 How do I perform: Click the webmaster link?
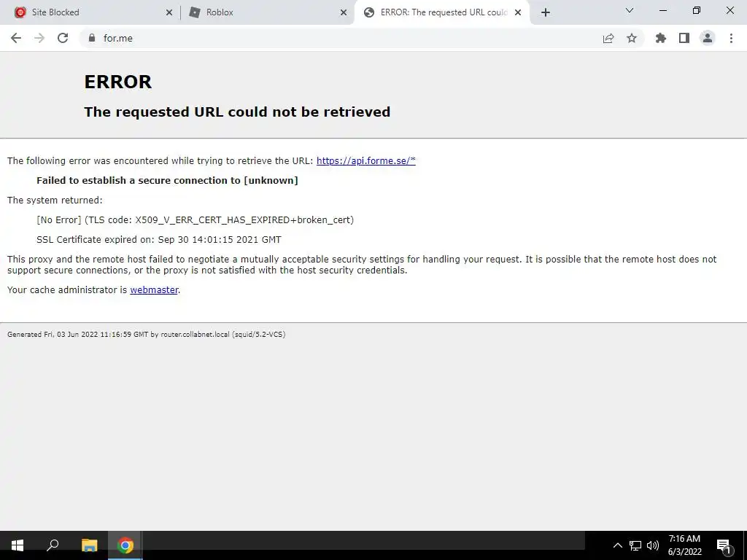pos(154,289)
